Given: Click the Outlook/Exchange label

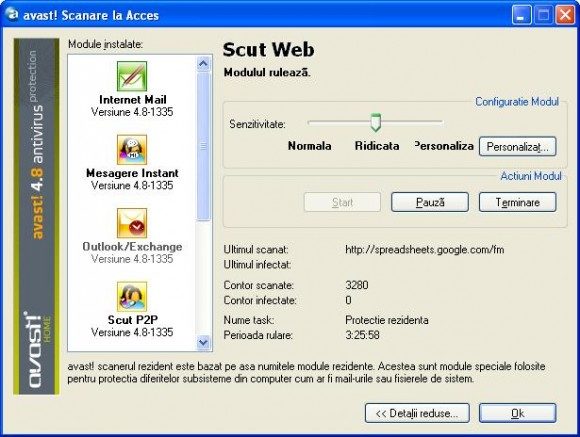Looking at the screenshot, I should [132, 246].
